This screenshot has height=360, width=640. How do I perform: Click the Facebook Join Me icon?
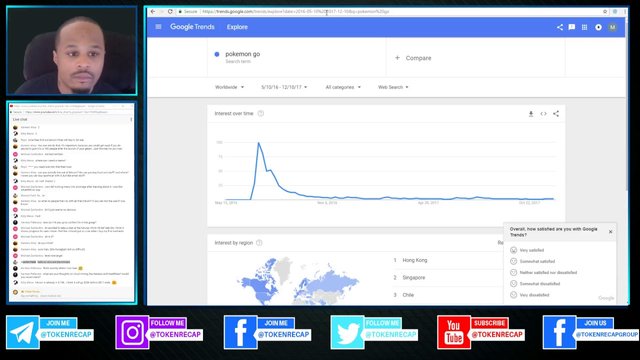point(240,332)
